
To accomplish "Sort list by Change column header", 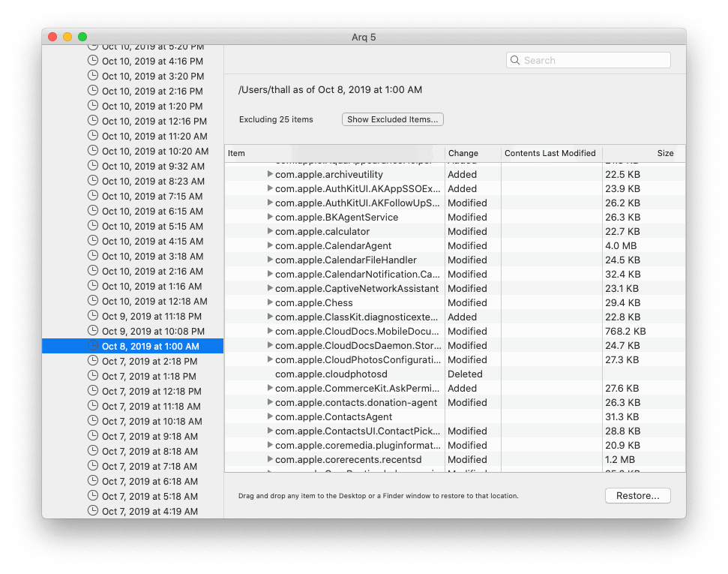I will 472,153.
